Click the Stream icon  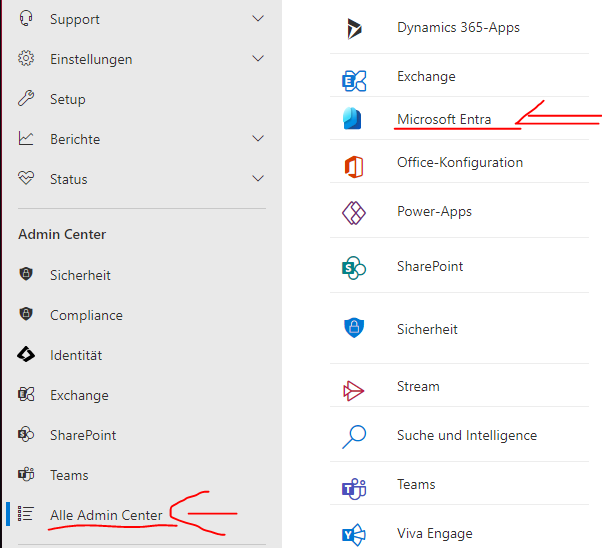[x=354, y=387]
